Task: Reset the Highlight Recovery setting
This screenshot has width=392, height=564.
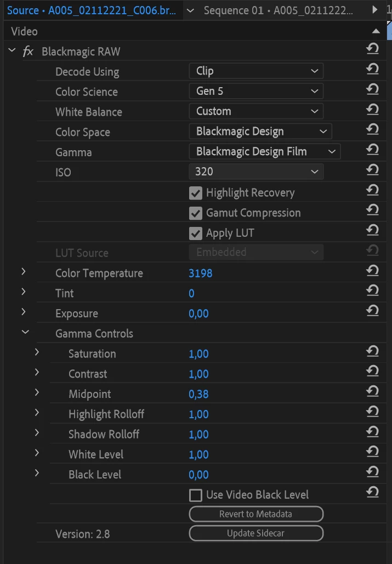Action: pos(373,190)
